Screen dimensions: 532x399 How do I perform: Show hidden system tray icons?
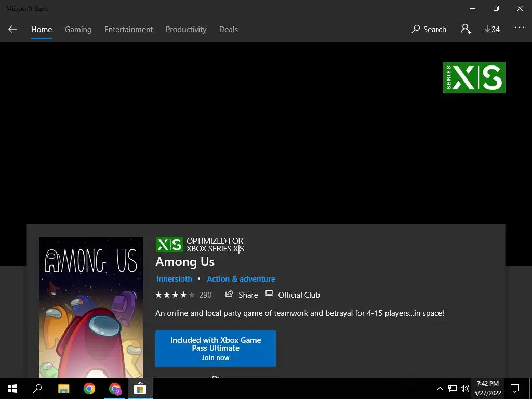click(440, 389)
